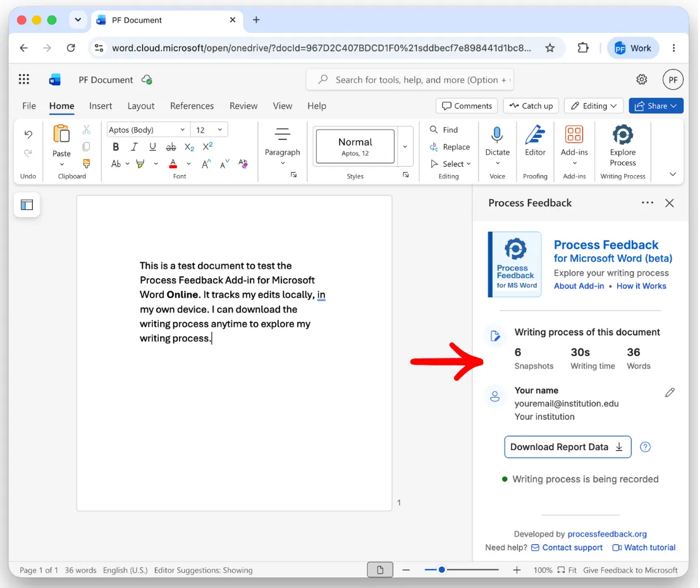Open the Select dropdown
Screen dimensions: 700x588
pos(450,164)
